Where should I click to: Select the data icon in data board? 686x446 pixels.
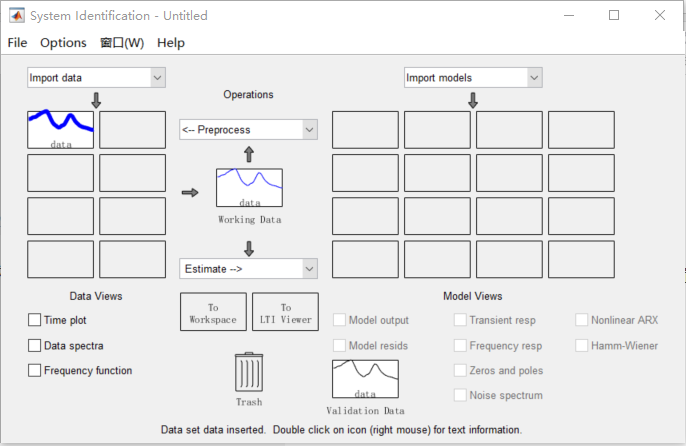pos(60,130)
